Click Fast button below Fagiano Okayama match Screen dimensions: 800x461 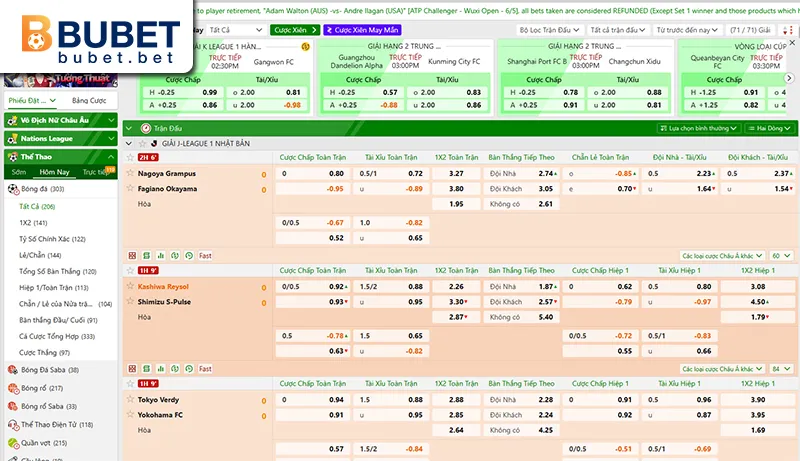tap(205, 255)
